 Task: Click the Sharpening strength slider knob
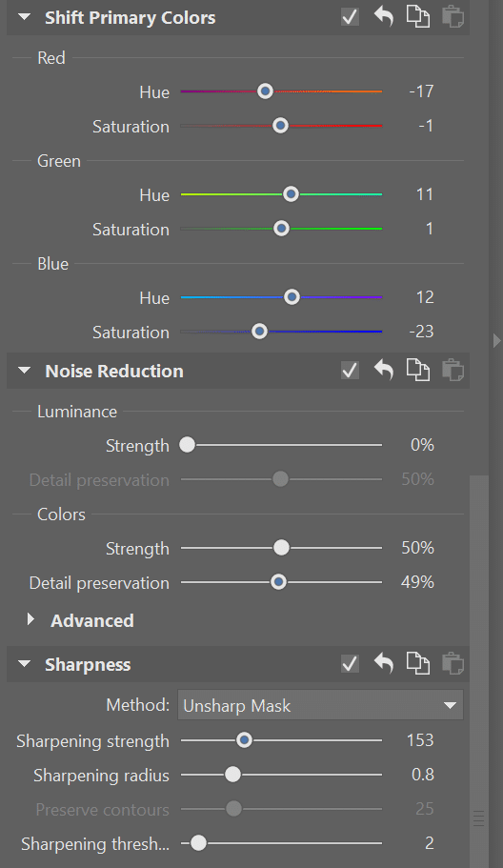[x=244, y=740]
